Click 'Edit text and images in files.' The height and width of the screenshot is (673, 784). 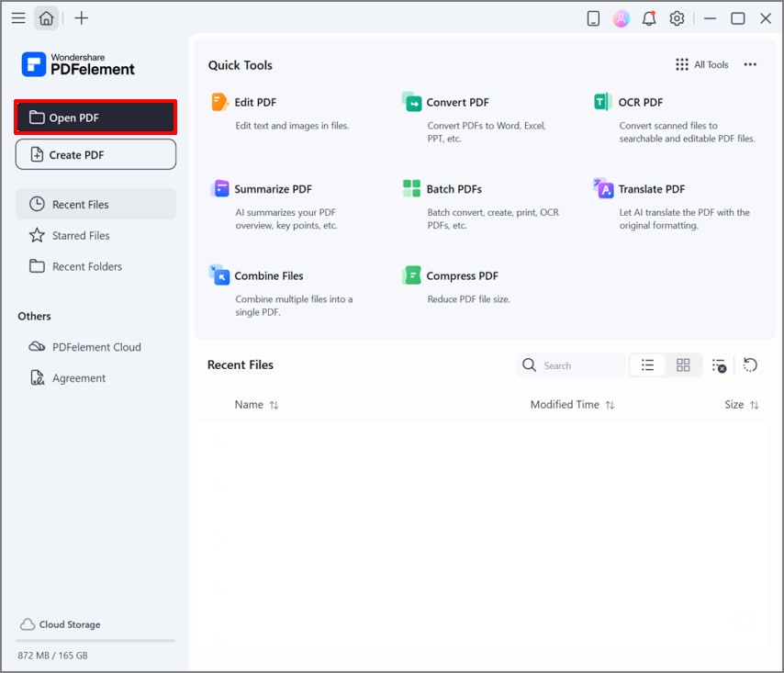[292, 126]
